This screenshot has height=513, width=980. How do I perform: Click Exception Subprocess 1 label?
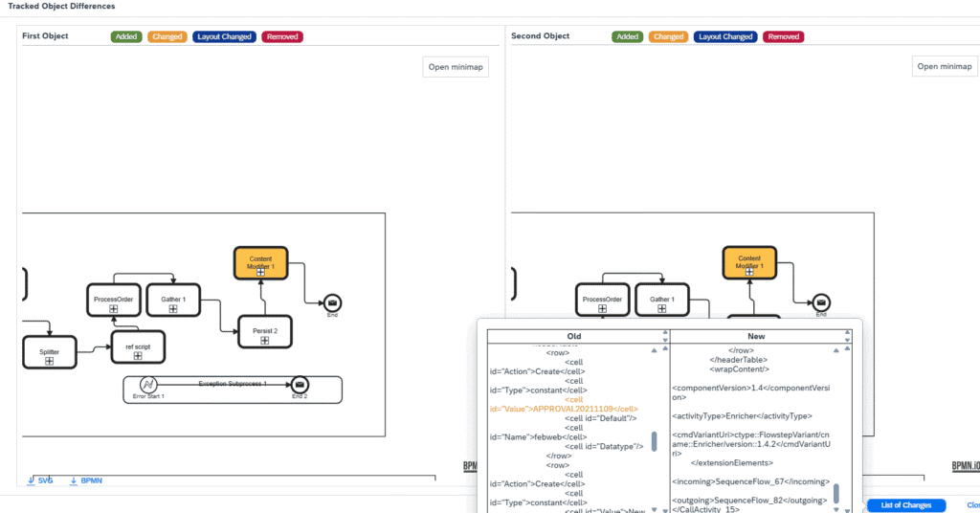(233, 384)
